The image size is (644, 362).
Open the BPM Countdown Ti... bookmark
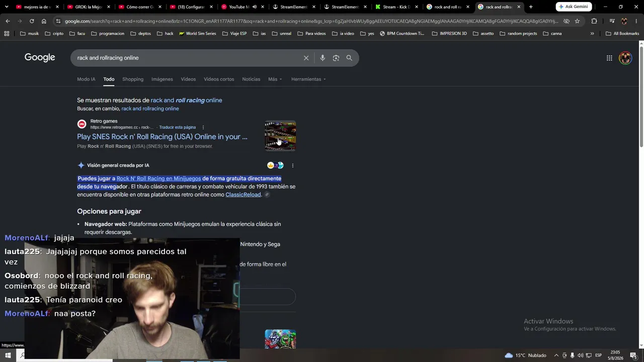click(x=402, y=33)
